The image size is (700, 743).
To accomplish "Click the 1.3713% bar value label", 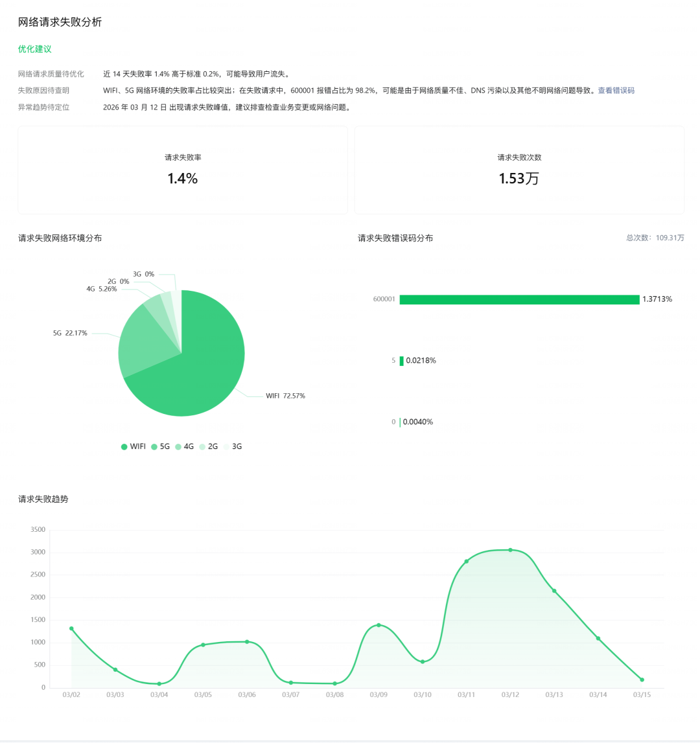I will 657,299.
